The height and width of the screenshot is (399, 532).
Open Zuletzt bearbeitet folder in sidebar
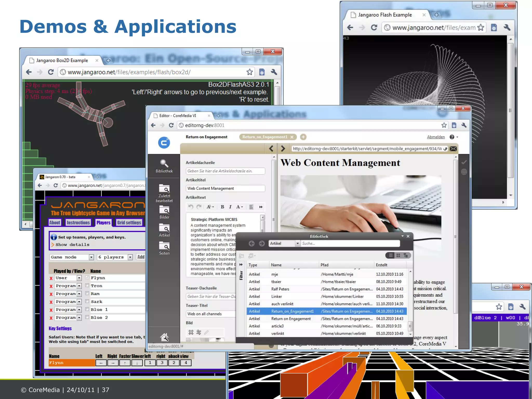coord(164,189)
